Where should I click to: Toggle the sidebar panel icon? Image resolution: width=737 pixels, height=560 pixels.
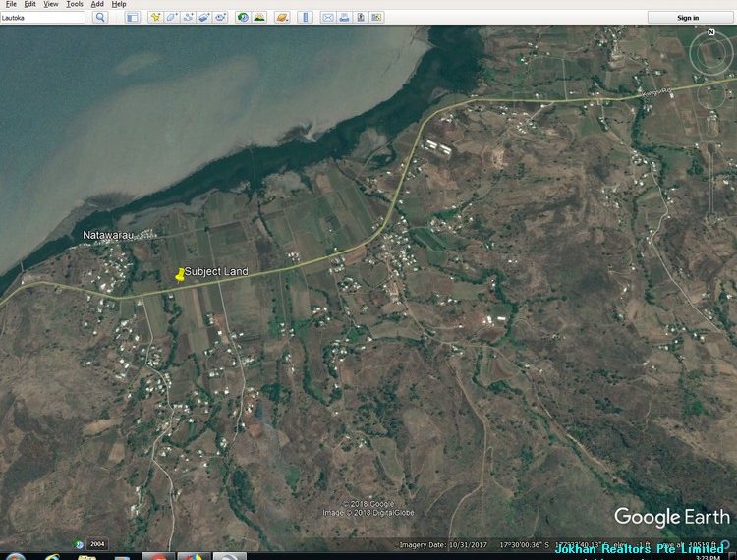[133, 18]
